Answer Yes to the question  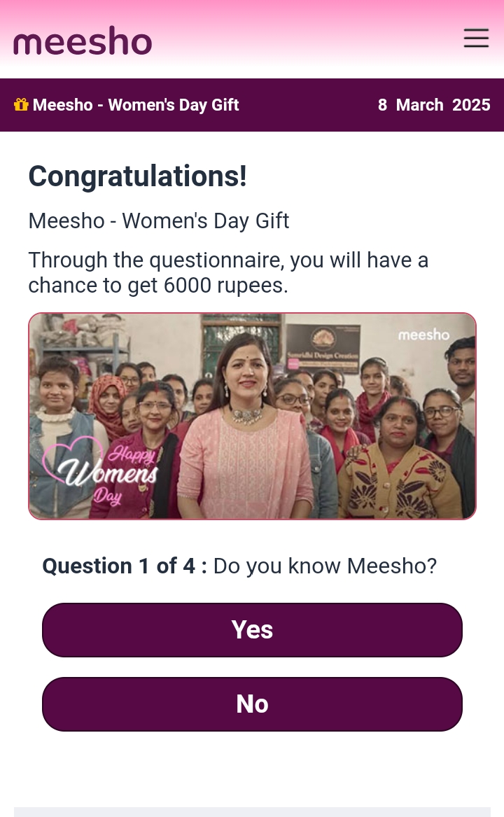[x=252, y=630]
